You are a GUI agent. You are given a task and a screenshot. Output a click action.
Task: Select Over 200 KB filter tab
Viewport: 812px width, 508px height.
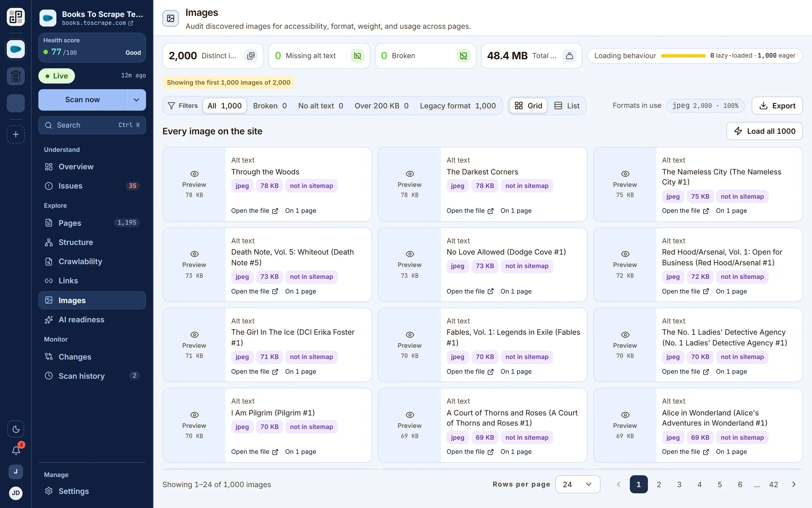click(381, 106)
